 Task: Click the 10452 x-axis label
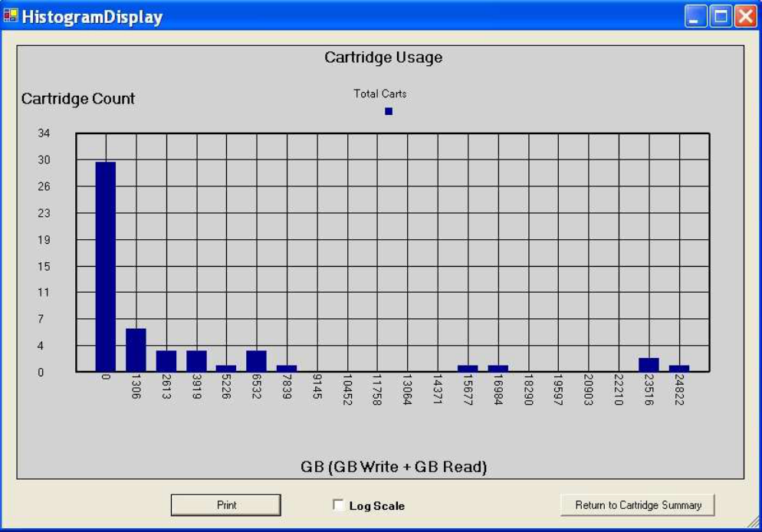point(347,389)
